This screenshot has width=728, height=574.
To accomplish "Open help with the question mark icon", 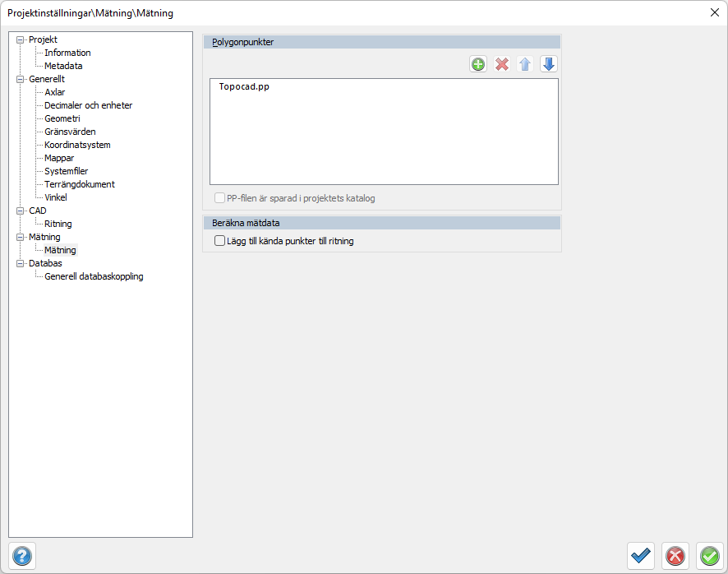I will [22, 556].
